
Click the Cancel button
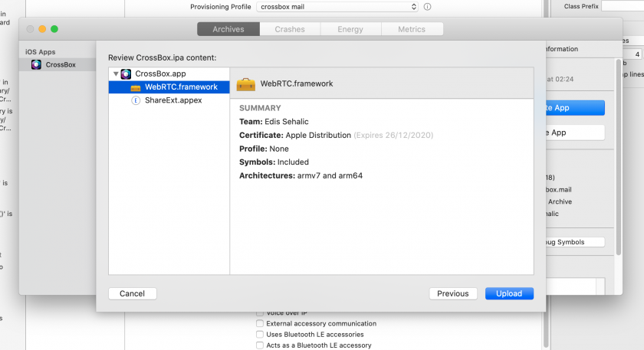point(132,293)
